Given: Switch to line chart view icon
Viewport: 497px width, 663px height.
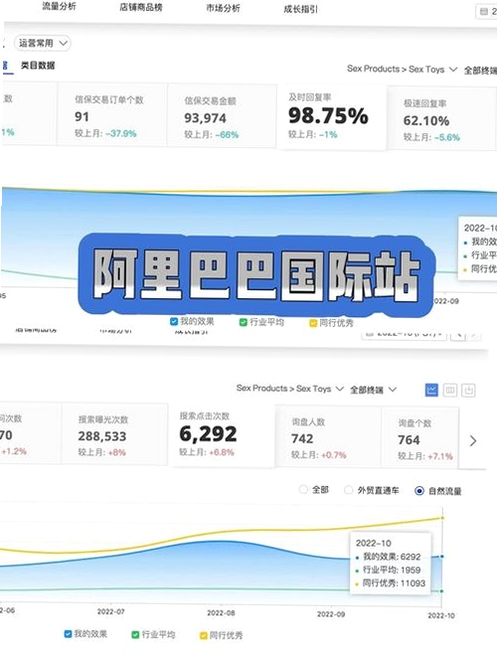Looking at the screenshot, I should point(431,389).
